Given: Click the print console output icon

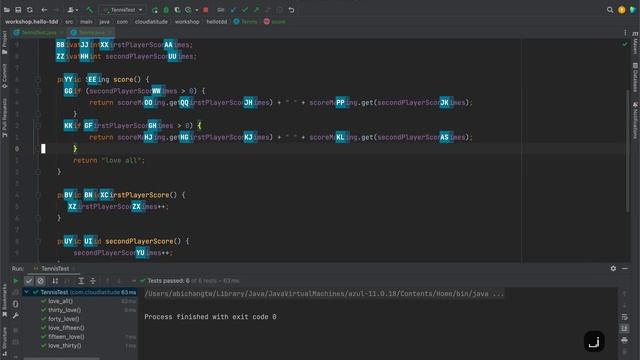Looking at the screenshot, I should click(x=624, y=340).
